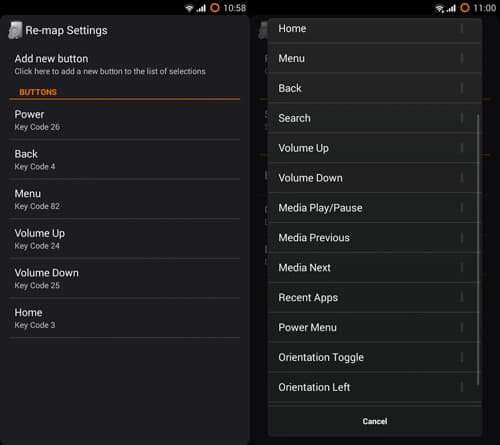500x445 pixels.
Task: Tap the Re-map Settings app icon
Action: [x=15, y=30]
